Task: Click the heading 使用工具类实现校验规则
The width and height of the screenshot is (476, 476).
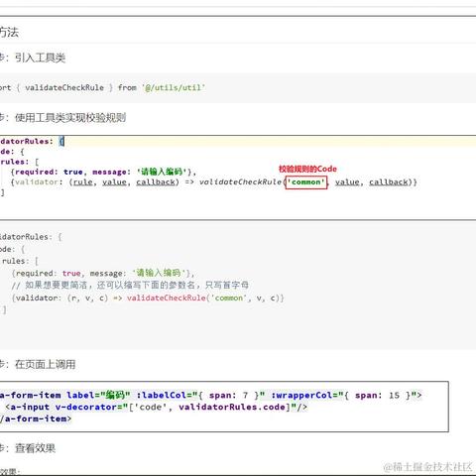Action: click(x=70, y=117)
